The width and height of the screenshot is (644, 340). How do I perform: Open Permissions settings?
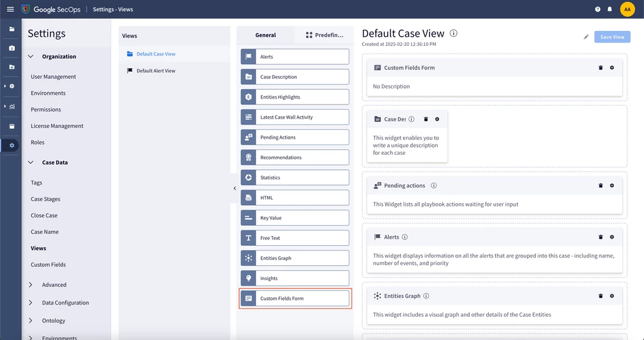pyautogui.click(x=46, y=110)
